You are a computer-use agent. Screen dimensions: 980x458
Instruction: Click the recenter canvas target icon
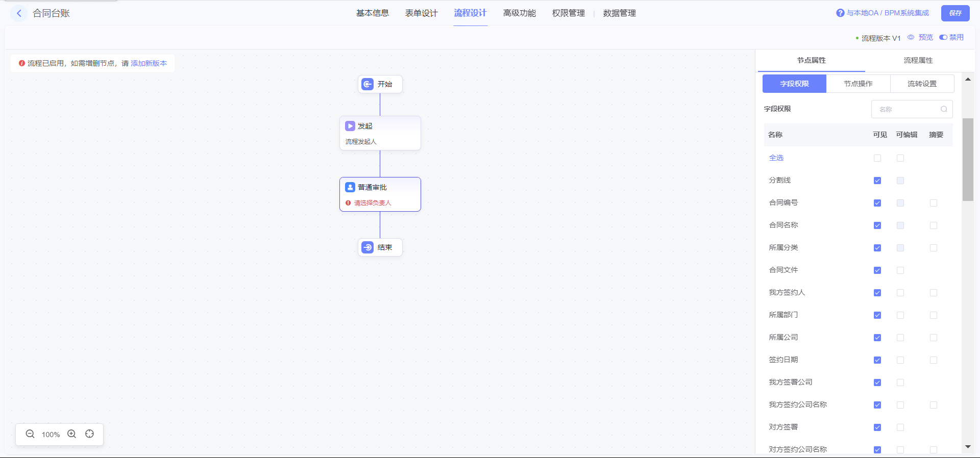click(90, 434)
